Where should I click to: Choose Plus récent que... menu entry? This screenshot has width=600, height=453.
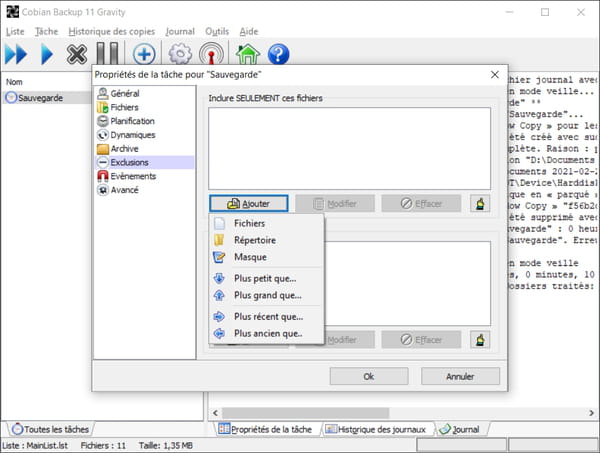coord(267,317)
